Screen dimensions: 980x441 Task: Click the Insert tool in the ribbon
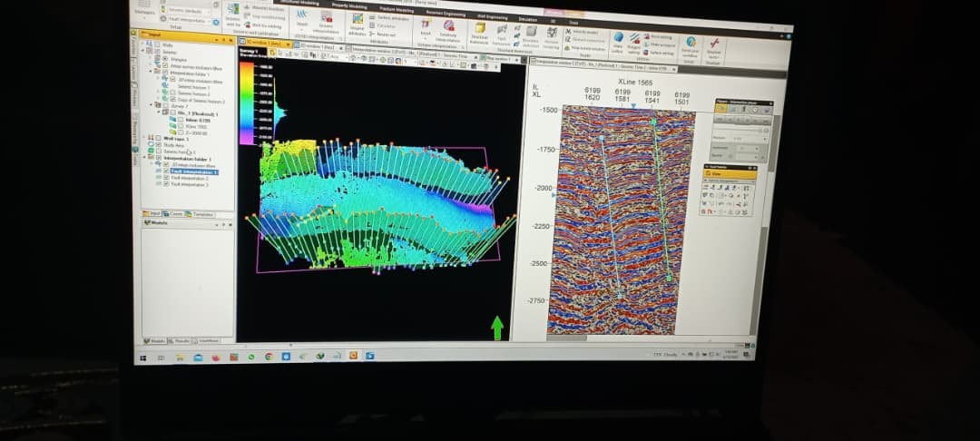(426, 26)
